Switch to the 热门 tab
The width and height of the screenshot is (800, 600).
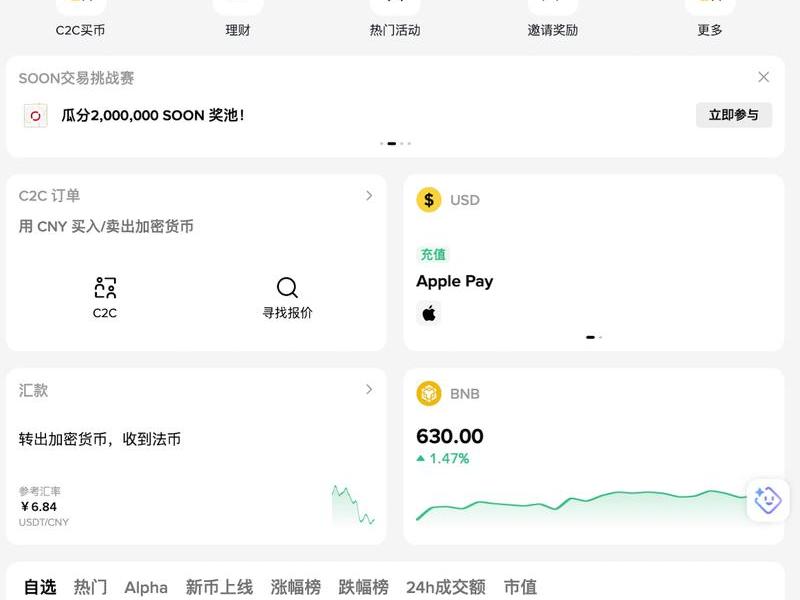click(90, 587)
